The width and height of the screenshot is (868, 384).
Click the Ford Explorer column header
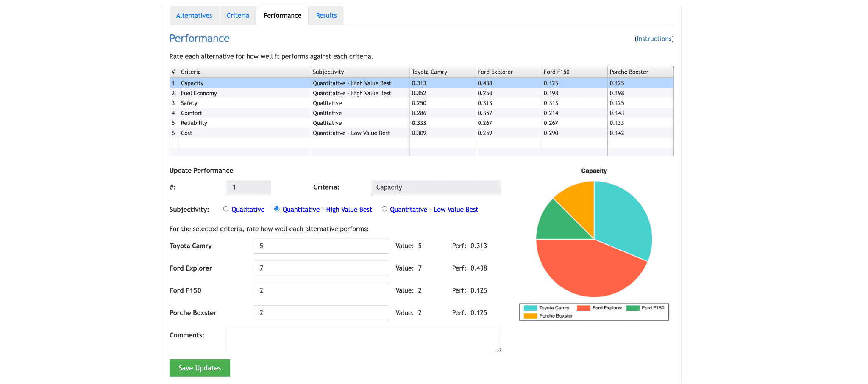509,72
